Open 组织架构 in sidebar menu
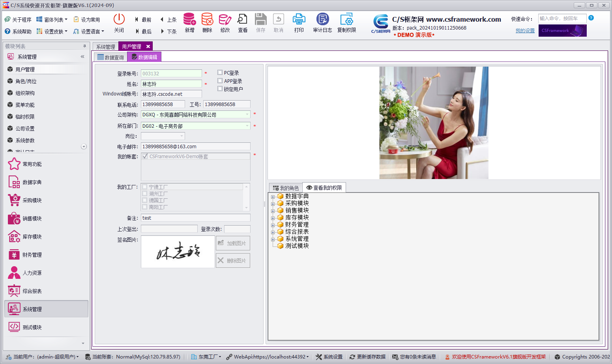The height and width of the screenshot is (364, 612). (25, 93)
